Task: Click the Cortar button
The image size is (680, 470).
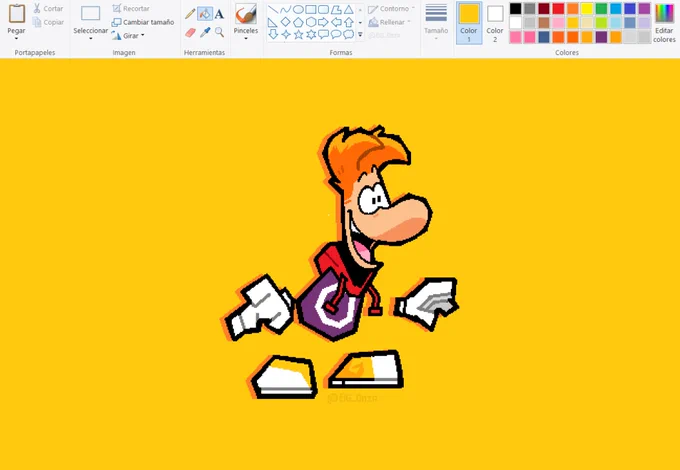Action: point(49,8)
